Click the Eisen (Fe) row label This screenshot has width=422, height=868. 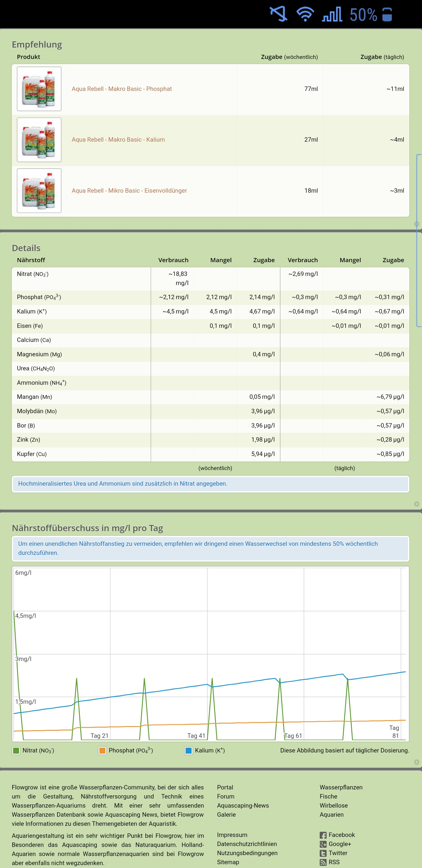[30, 326]
